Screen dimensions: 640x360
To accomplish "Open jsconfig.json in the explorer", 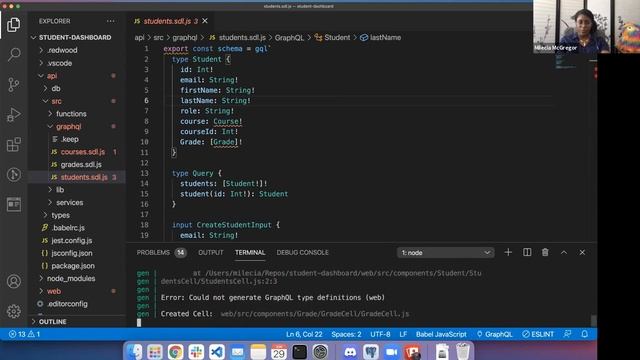I will coord(71,253).
